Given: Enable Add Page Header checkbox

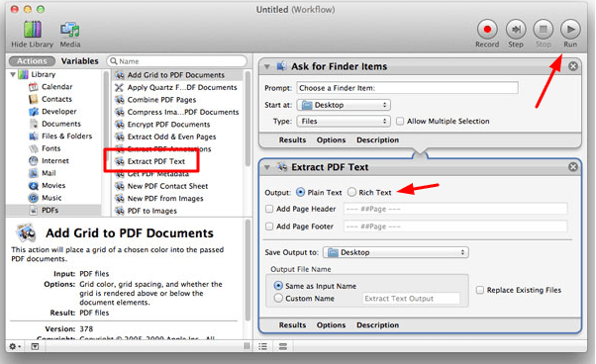Looking at the screenshot, I should point(269,209).
